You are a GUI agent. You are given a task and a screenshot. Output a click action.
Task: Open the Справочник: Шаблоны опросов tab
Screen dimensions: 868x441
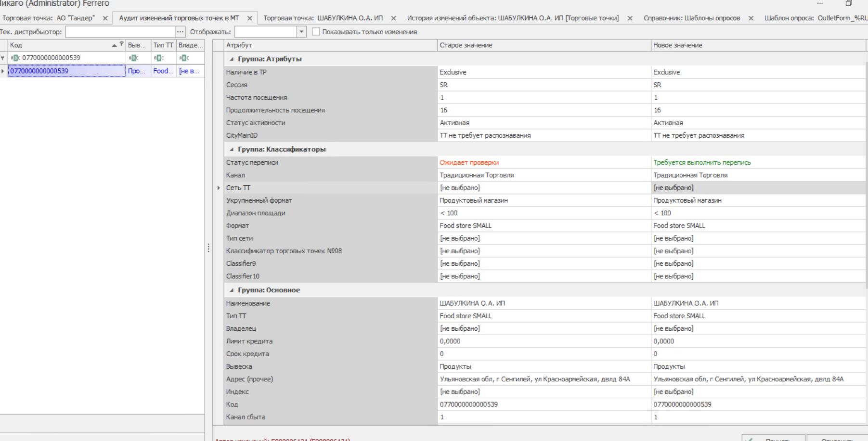point(692,18)
